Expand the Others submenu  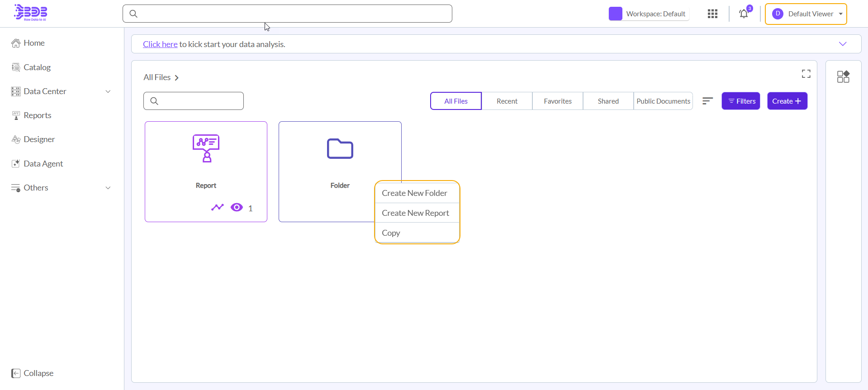pos(108,188)
